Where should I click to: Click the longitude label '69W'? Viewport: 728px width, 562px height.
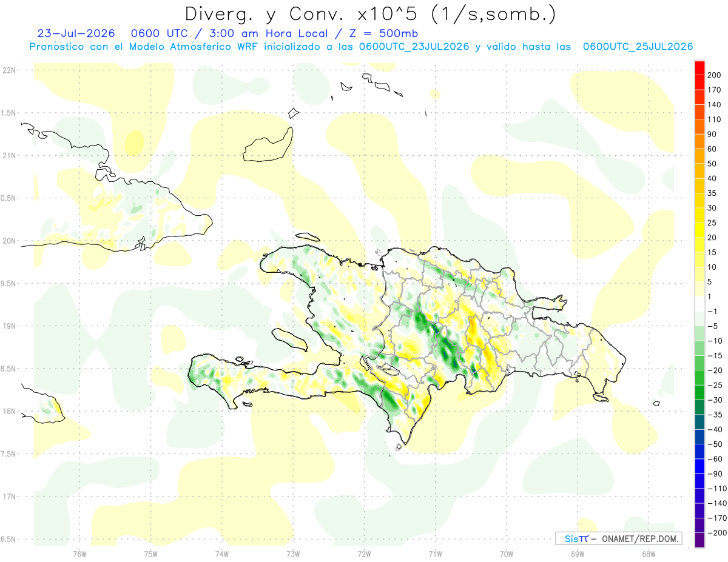tap(578, 555)
